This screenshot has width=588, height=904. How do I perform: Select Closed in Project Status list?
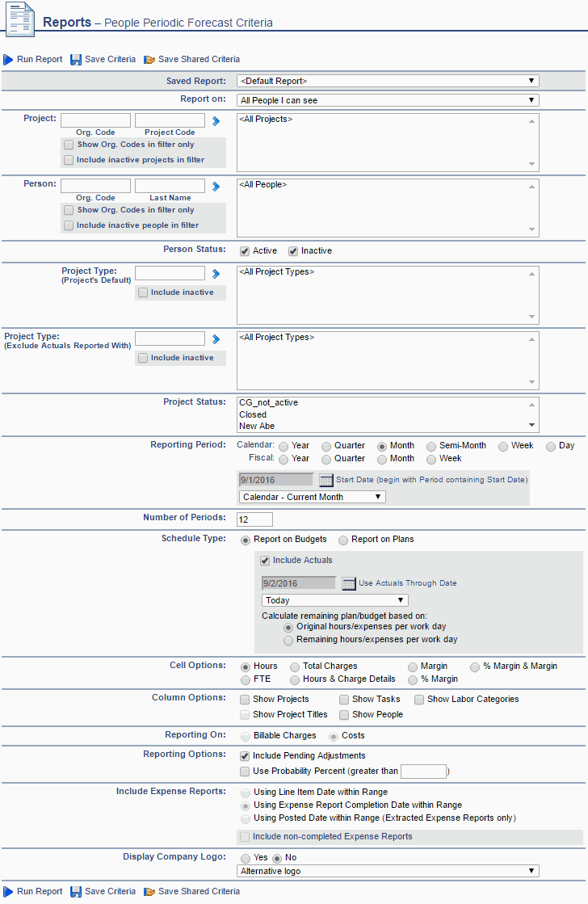(x=253, y=414)
